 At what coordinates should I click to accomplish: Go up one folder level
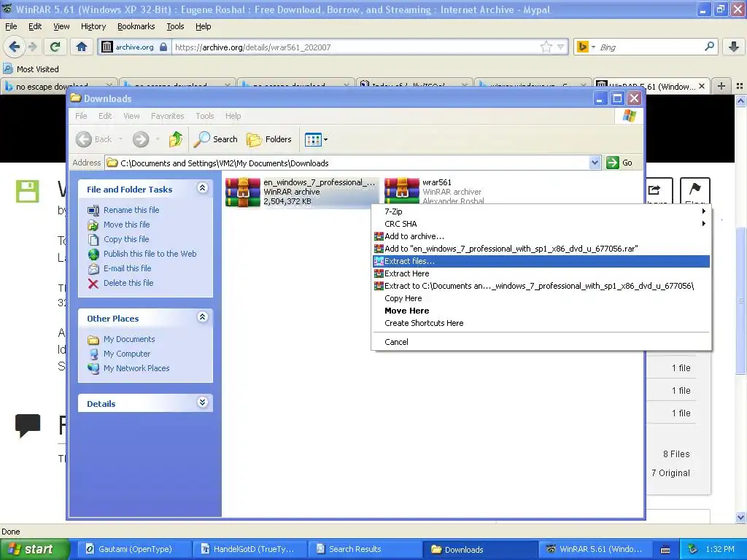coord(176,139)
